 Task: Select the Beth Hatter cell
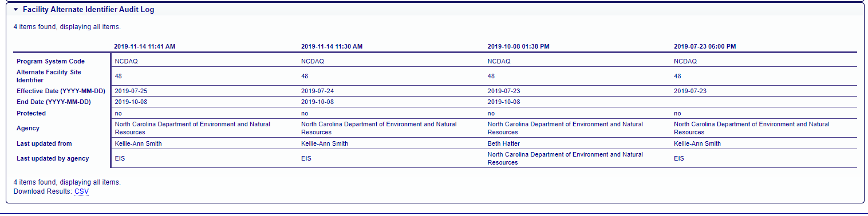(x=504, y=143)
